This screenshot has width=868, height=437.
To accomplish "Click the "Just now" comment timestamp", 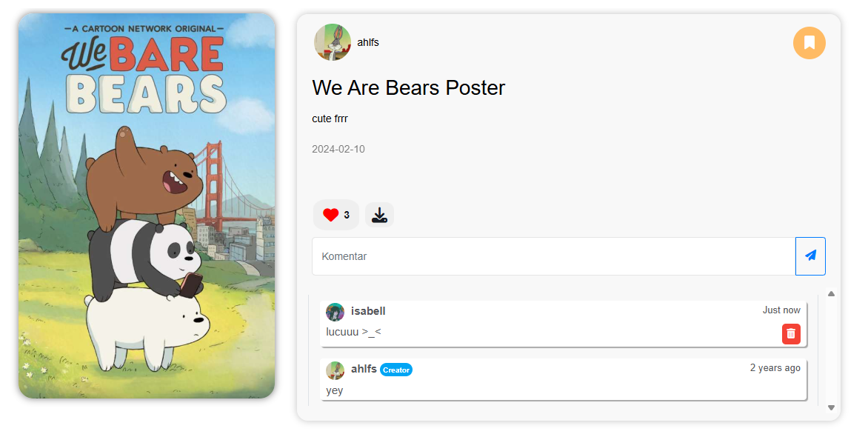I will [x=781, y=310].
